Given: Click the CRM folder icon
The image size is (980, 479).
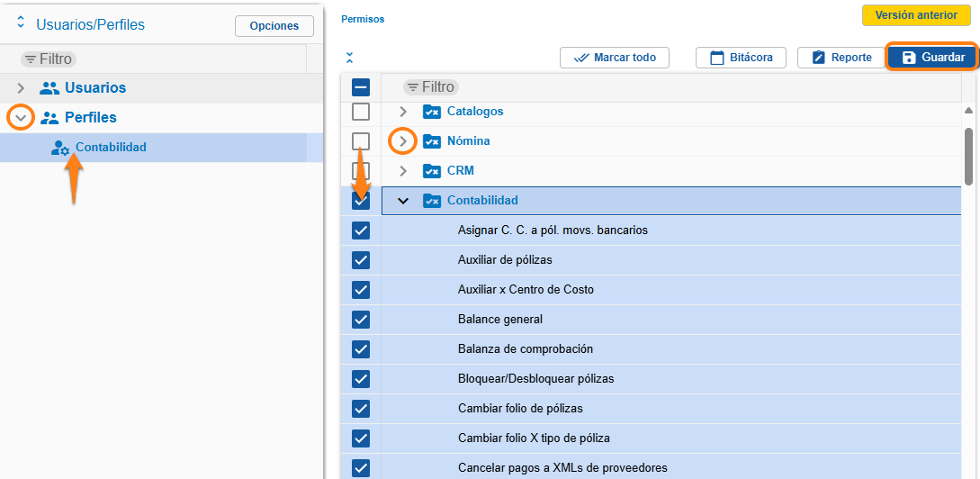Looking at the screenshot, I should click(x=432, y=171).
